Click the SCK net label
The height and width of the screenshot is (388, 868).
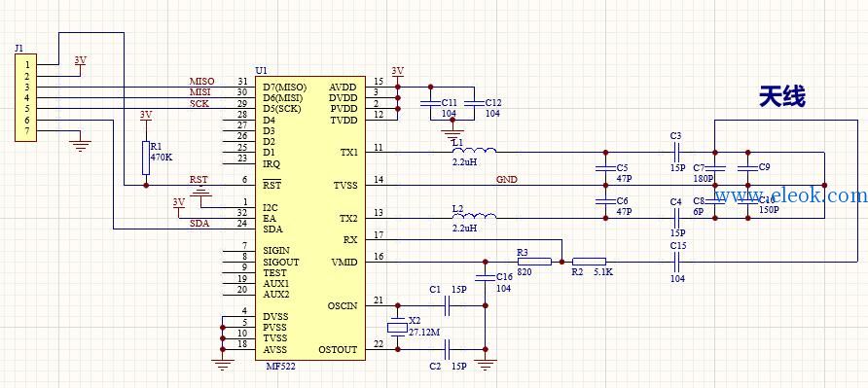pyautogui.click(x=199, y=103)
